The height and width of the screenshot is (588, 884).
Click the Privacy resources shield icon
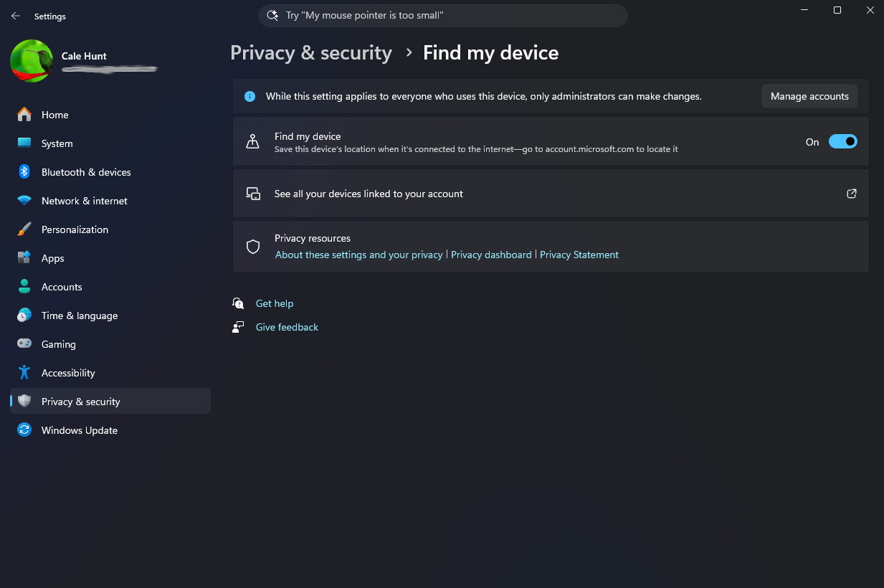point(252,247)
